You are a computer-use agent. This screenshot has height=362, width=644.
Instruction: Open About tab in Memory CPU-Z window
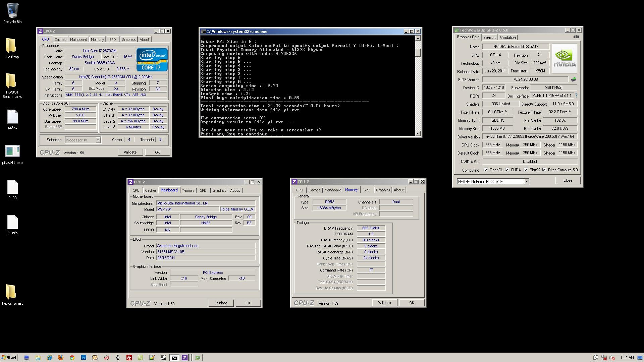point(398,190)
